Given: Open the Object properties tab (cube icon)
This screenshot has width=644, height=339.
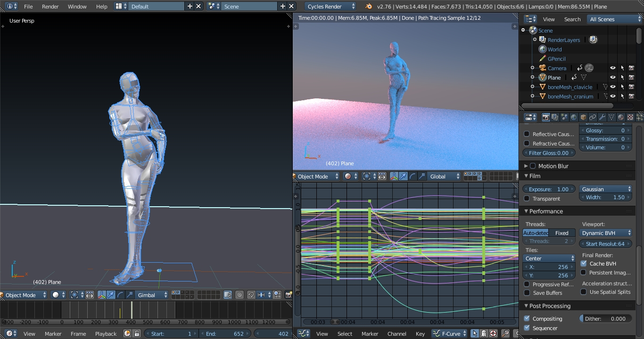Looking at the screenshot, I should pyautogui.click(x=583, y=117).
